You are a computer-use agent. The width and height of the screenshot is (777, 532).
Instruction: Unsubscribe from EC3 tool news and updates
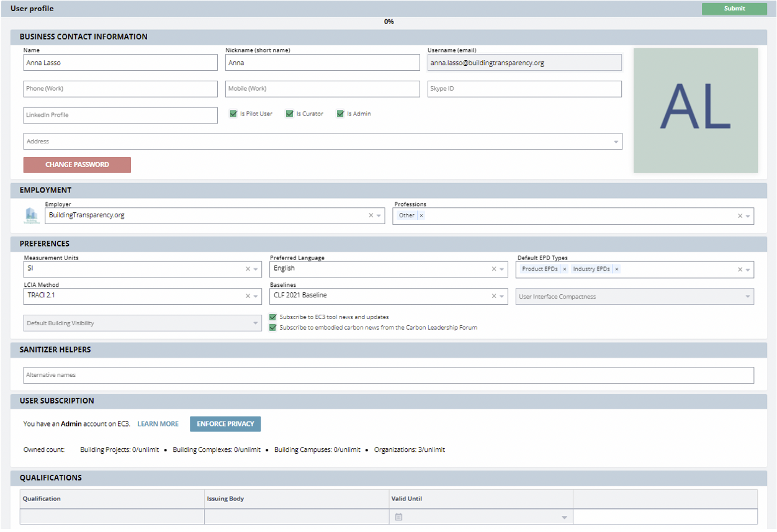tap(273, 317)
